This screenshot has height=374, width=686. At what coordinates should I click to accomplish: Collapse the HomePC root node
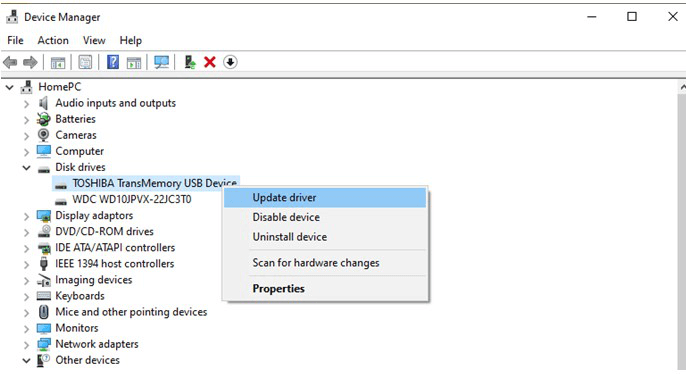point(10,87)
